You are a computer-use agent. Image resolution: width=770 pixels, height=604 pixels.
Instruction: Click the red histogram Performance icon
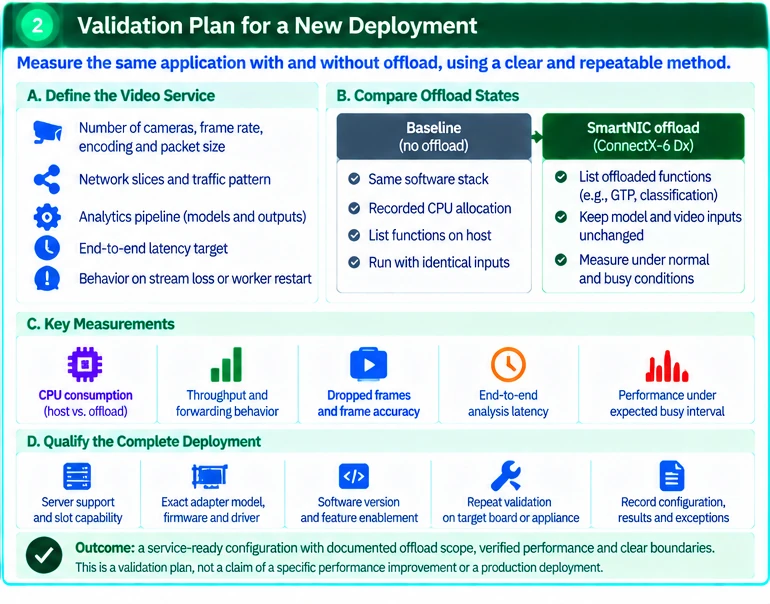click(x=667, y=366)
